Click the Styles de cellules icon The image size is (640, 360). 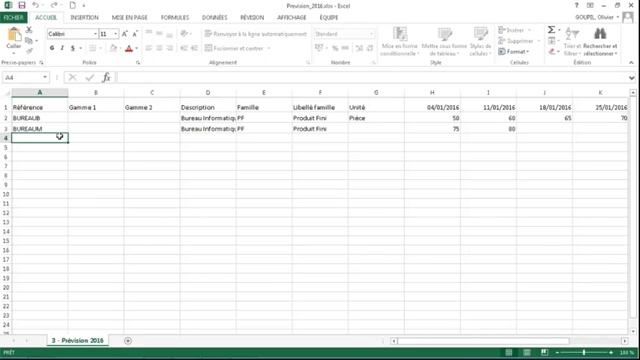(480, 34)
